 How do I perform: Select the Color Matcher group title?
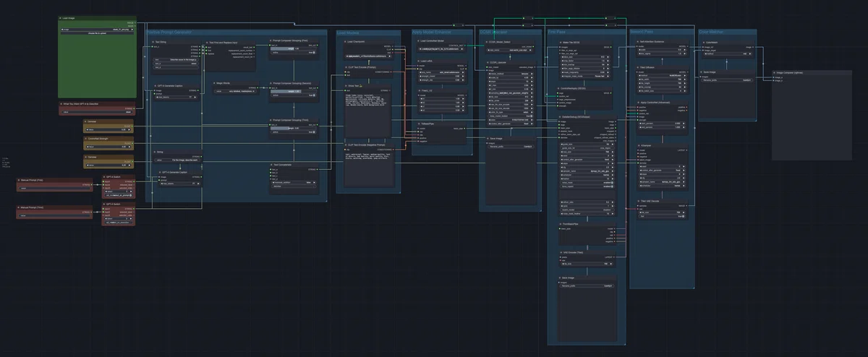712,33
